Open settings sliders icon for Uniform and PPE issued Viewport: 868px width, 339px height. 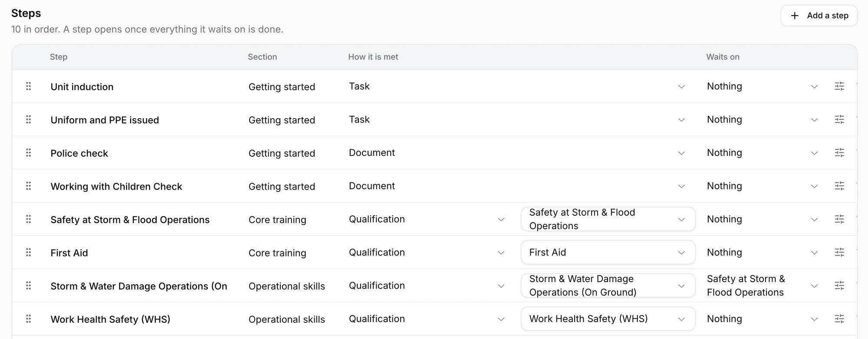pos(839,119)
